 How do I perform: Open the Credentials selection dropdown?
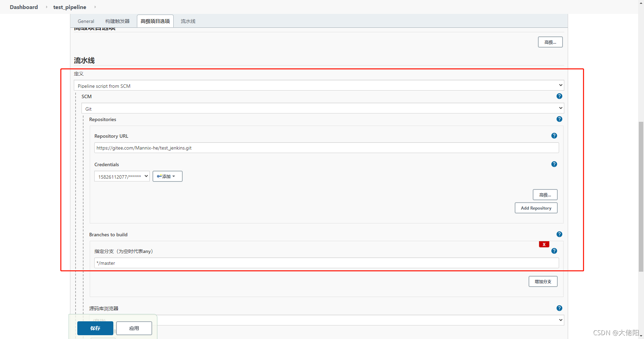click(122, 176)
